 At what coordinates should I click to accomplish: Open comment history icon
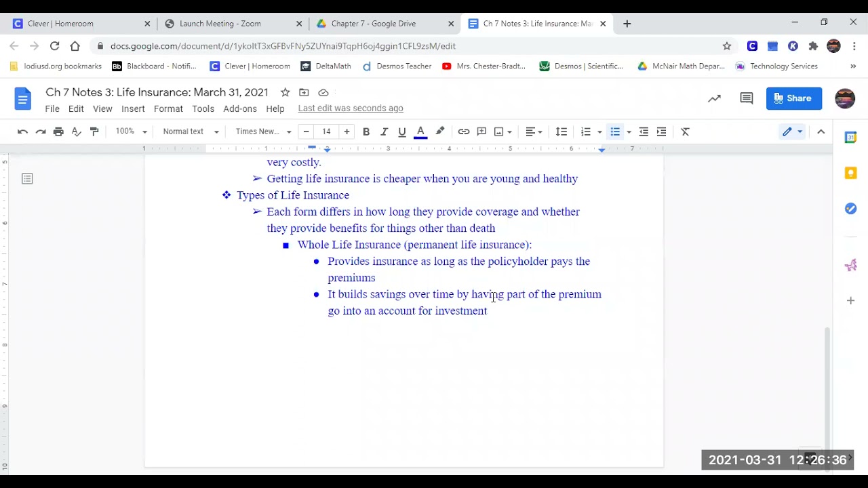tap(747, 98)
